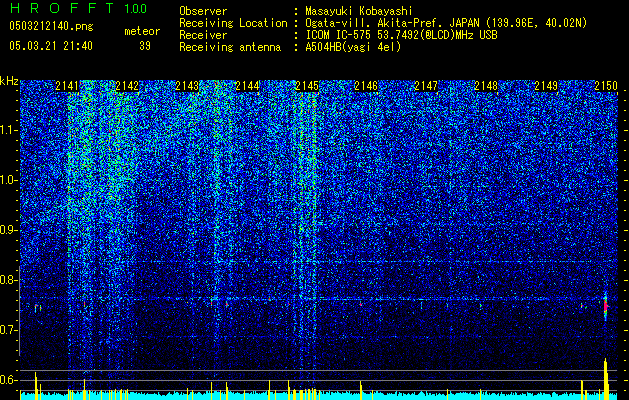Click time marker 2148
Viewport: 629px width, 400px height.
pyautogui.click(x=486, y=86)
